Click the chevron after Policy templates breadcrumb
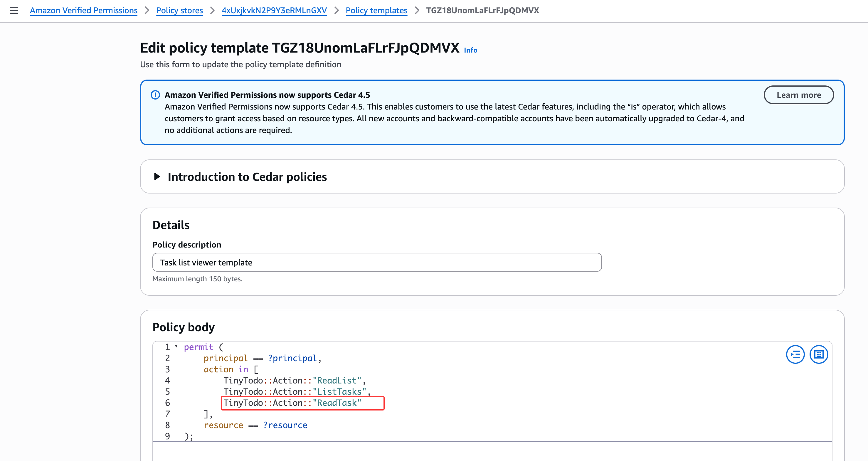Screen dimensions: 868x461 click(417, 11)
